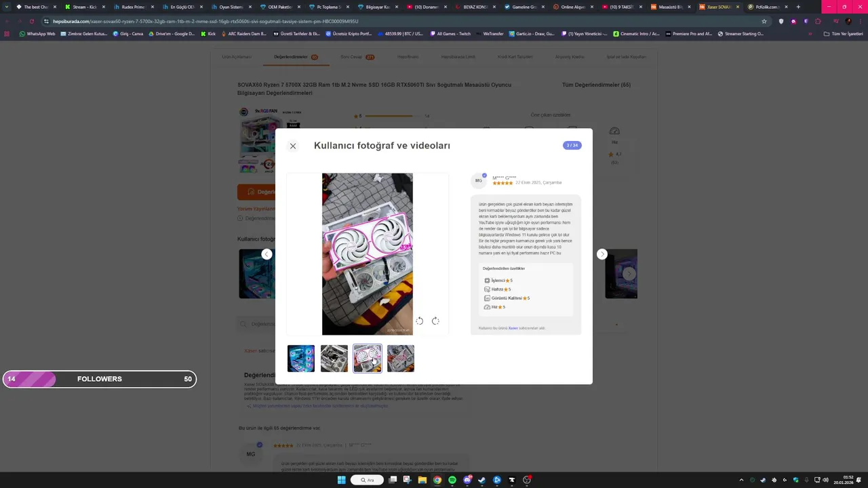Image resolution: width=868 pixels, height=488 pixels.
Task: Click the browser back arrow
Action: pyautogui.click(x=7, y=21)
